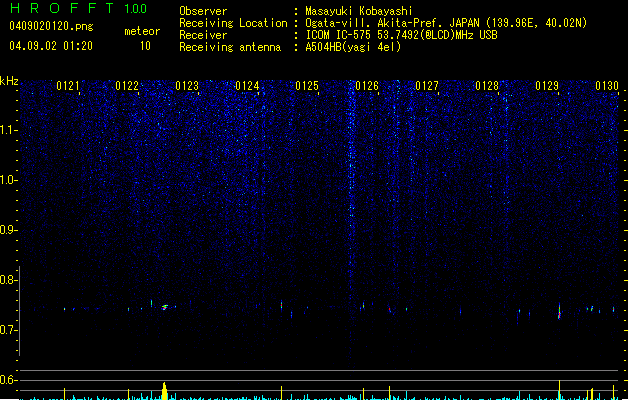Image resolution: width=629 pixels, height=400 pixels.
Task: Click the 0129 time marker
Action: click(x=547, y=86)
